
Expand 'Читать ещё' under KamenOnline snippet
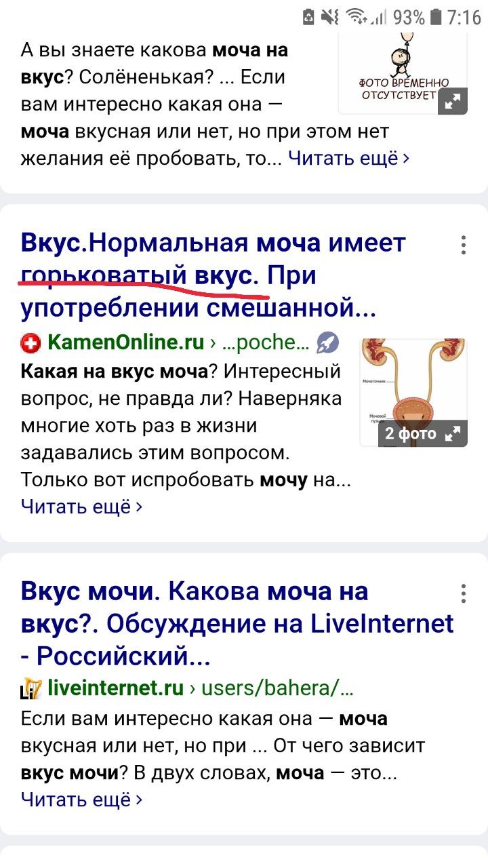coord(82,507)
